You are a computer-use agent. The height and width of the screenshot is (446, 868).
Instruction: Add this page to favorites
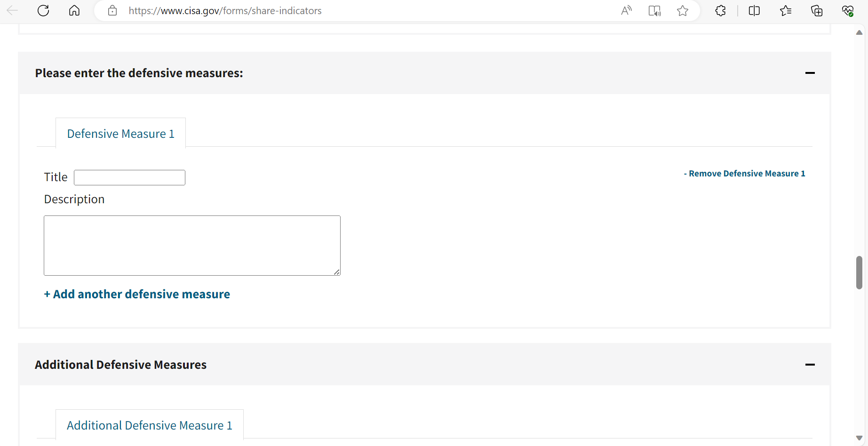pyautogui.click(x=683, y=11)
